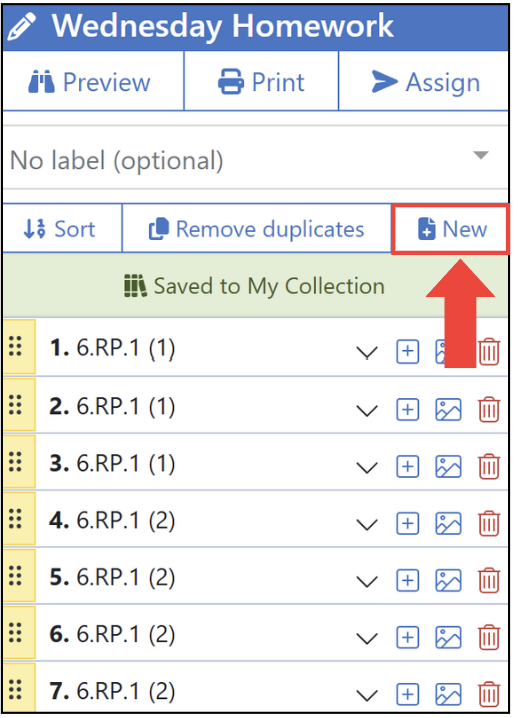The image size is (518, 718).
Task: Open the image icon for question 6
Action: 448,637
